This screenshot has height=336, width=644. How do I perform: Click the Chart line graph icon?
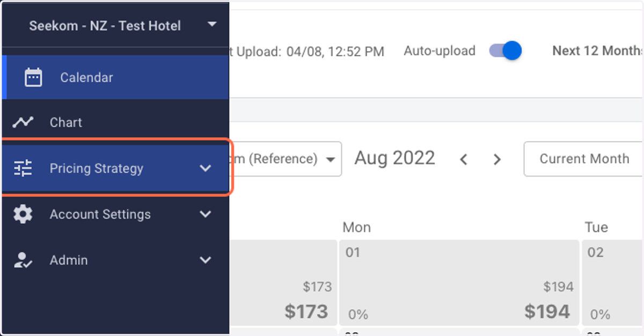click(x=23, y=122)
